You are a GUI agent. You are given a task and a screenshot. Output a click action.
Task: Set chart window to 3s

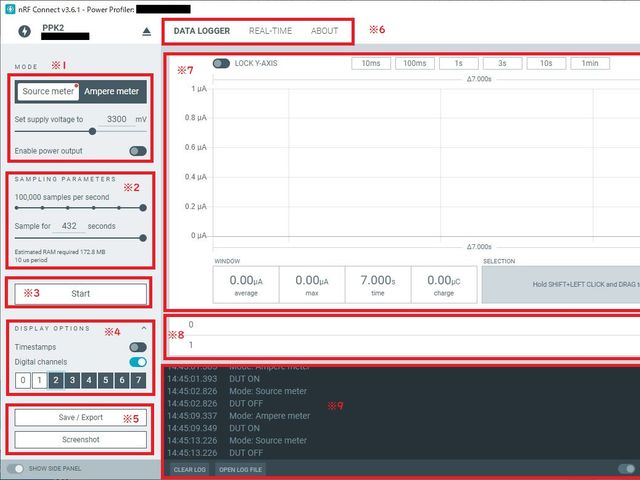tap(502, 63)
